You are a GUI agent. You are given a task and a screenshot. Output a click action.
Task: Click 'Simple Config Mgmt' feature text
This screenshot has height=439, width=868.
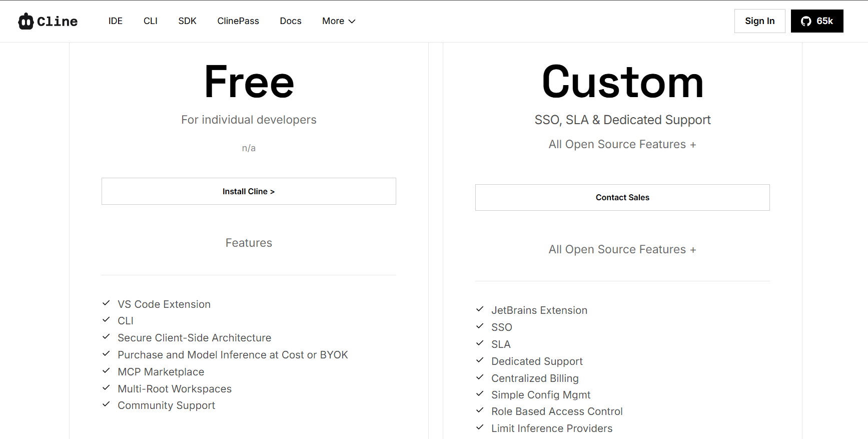click(541, 395)
